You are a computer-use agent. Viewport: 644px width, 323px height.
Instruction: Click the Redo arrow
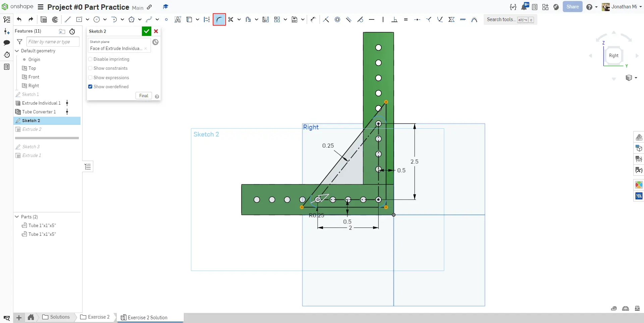31,19
